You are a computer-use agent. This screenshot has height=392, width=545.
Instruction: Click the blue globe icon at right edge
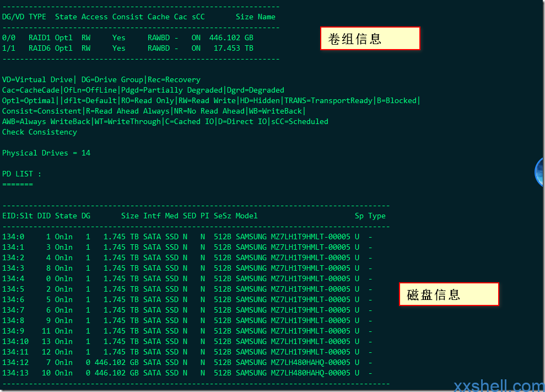[540, 172]
